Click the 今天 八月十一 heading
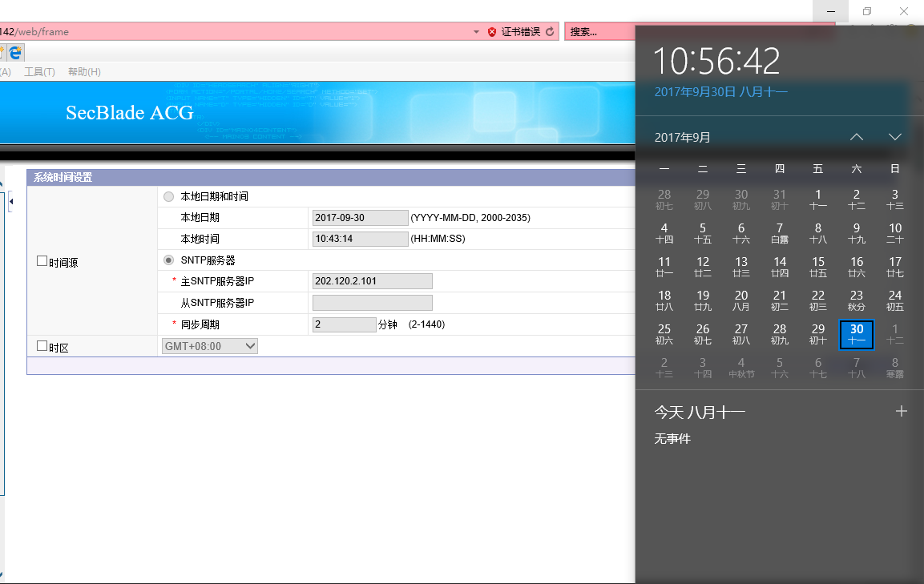 [700, 412]
